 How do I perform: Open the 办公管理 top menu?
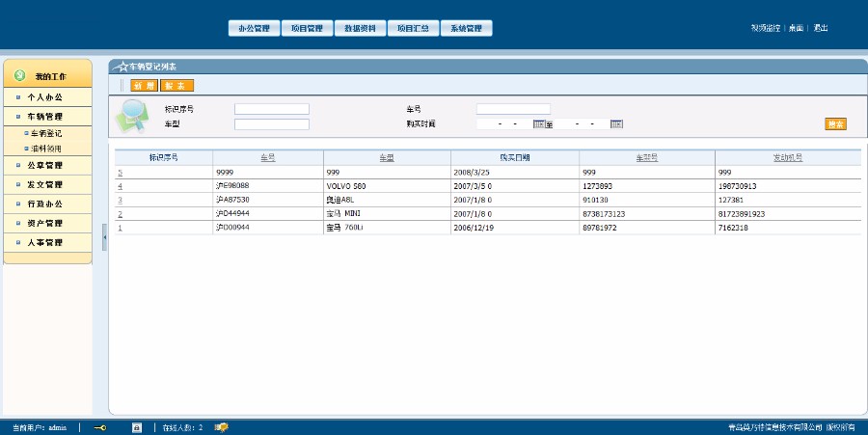[254, 28]
